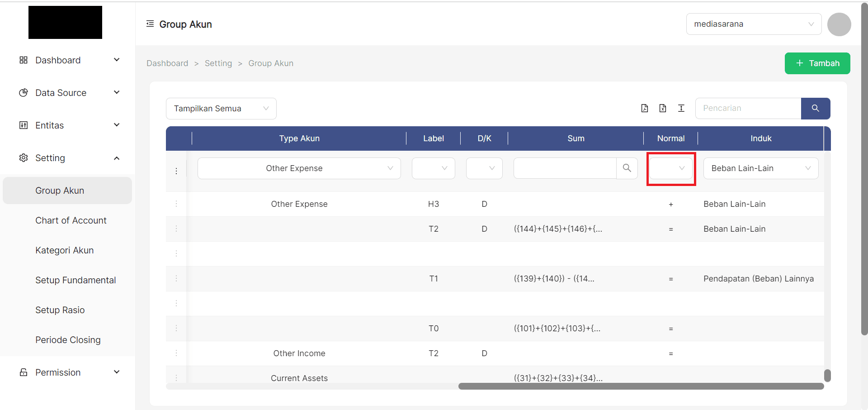Follow the Dashboard breadcrumb link
The image size is (868, 410).
(x=167, y=63)
